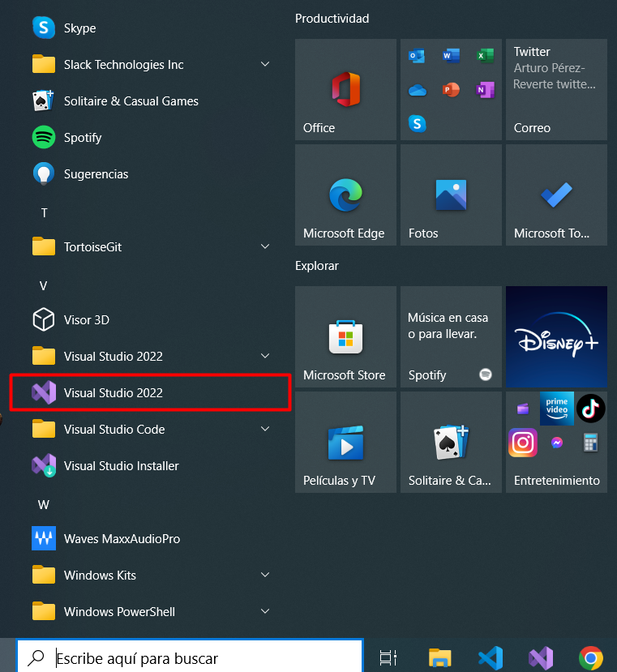Open Visor 3D app

(x=86, y=320)
